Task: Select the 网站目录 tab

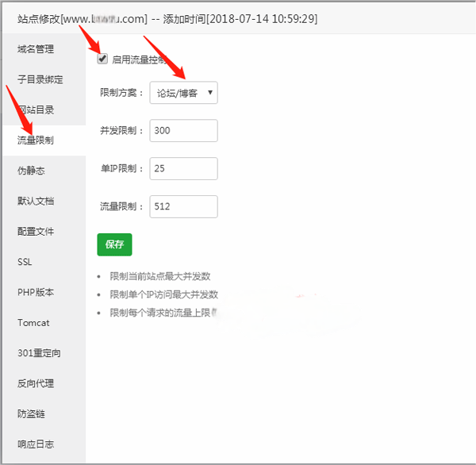Action: [x=36, y=110]
